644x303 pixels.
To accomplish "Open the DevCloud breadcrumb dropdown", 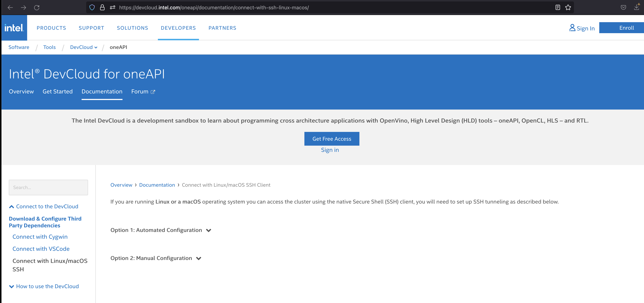I will (96, 47).
